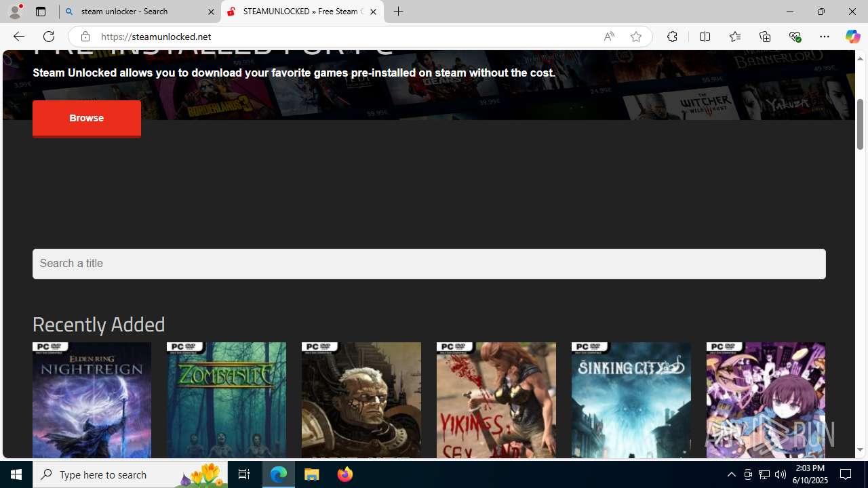The width and height of the screenshot is (868, 488).
Task: Open Browser essentials
Action: click(795, 37)
